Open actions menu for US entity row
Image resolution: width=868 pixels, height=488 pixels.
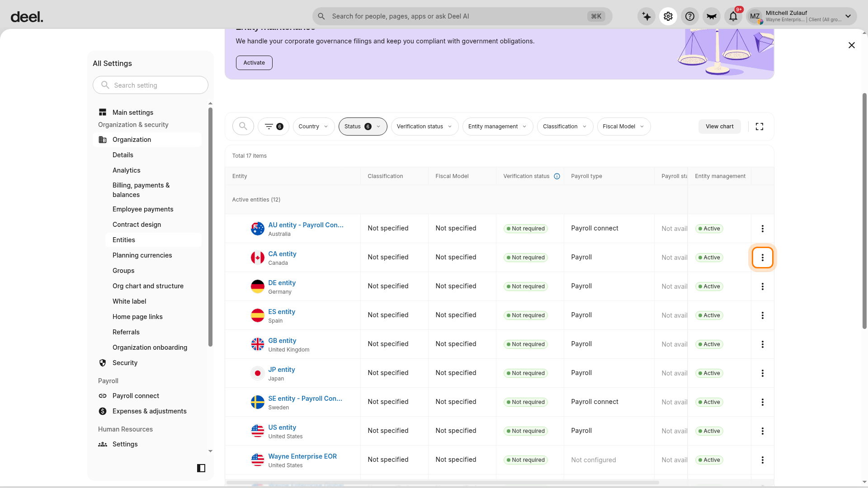pos(763,431)
